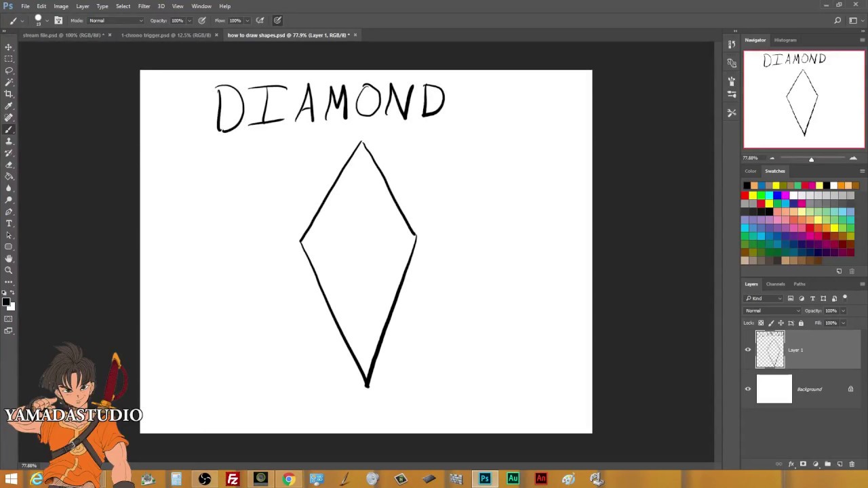Switch to the Histogram tab
Screen dimensions: 868x488
click(x=785, y=40)
